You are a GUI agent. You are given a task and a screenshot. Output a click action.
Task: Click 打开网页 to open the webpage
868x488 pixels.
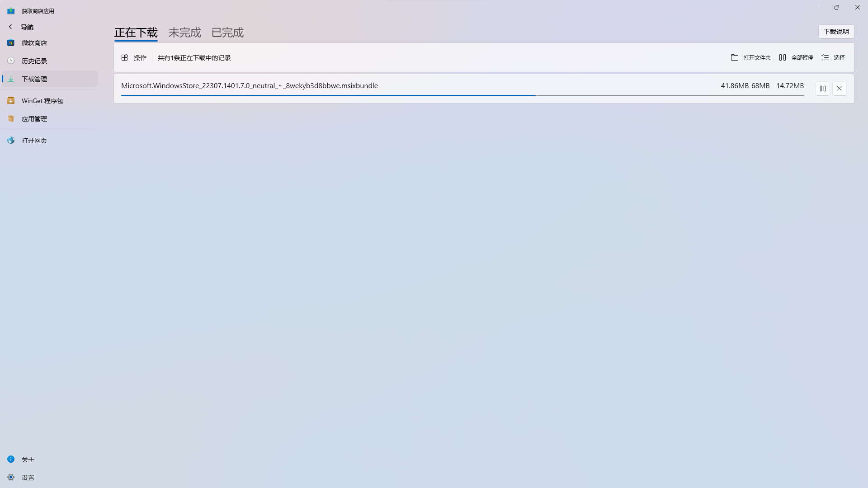coord(34,140)
